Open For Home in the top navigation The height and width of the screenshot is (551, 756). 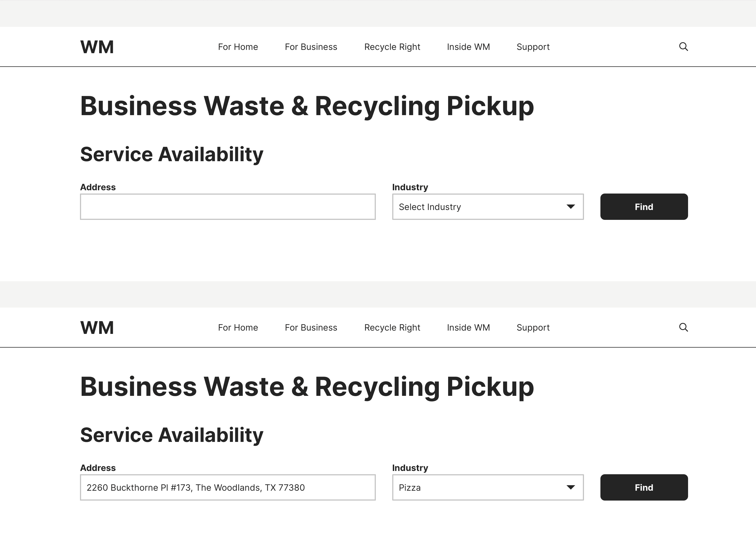pos(238,47)
